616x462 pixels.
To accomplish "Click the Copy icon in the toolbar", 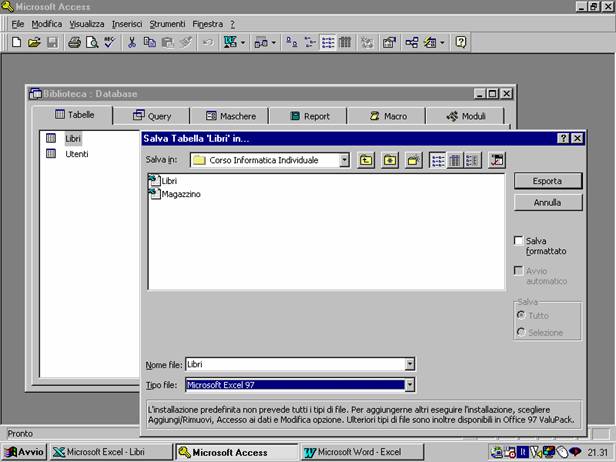I will 150,42.
